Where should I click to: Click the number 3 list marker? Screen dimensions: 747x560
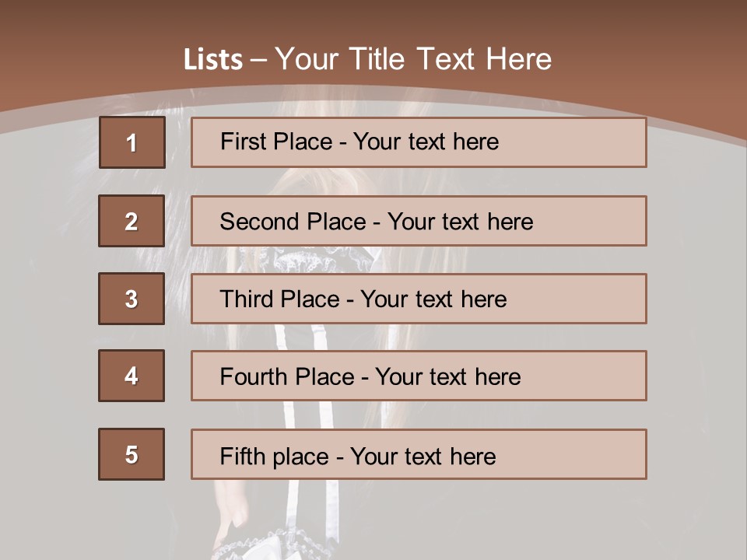pyautogui.click(x=132, y=299)
